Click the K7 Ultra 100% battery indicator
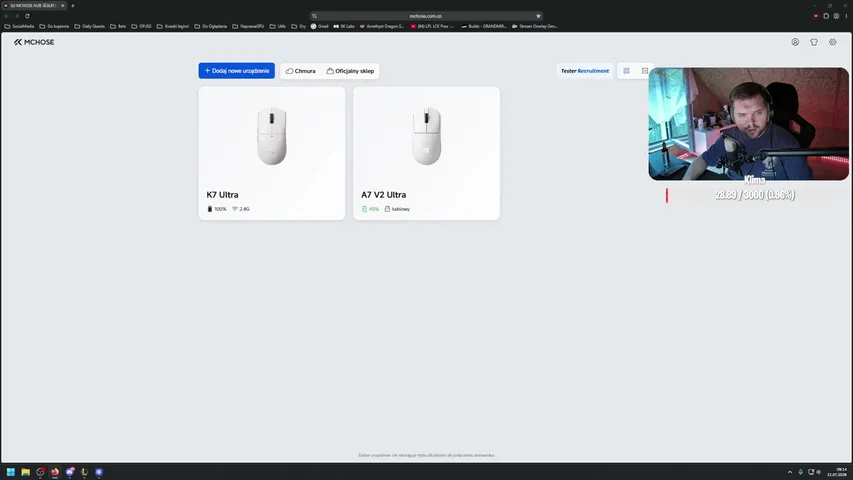Screen dimensions: 853x480 click(217, 209)
